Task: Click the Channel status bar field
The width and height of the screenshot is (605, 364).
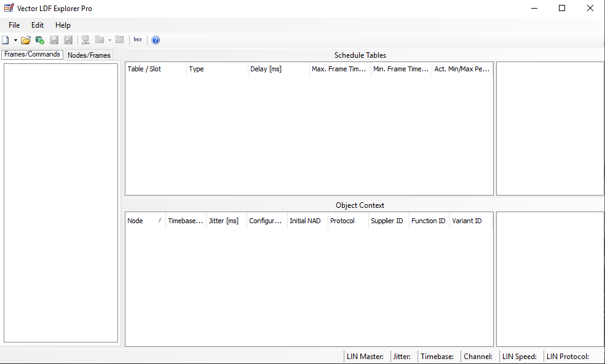Action: (x=480, y=357)
